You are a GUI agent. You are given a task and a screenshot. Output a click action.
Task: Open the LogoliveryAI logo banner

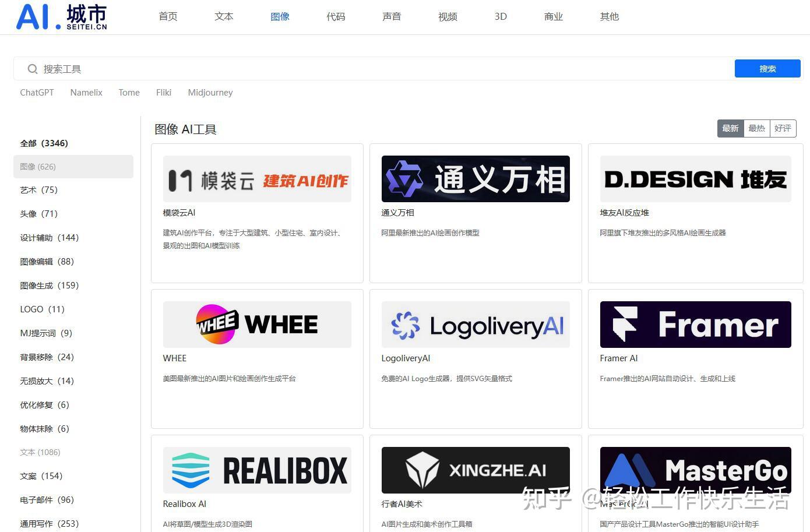point(476,325)
